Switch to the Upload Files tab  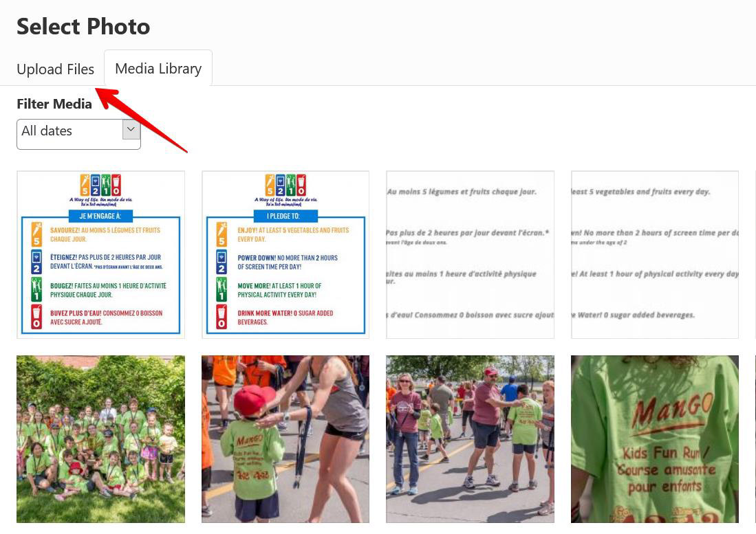pos(56,69)
